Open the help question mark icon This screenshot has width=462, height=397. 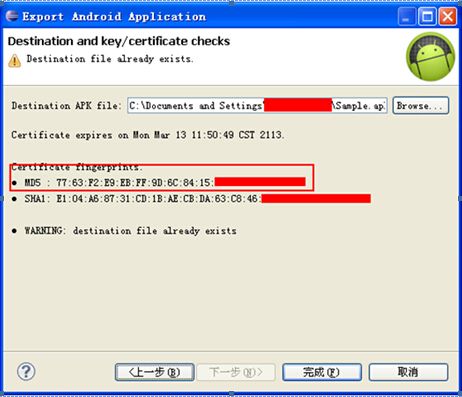[26, 371]
